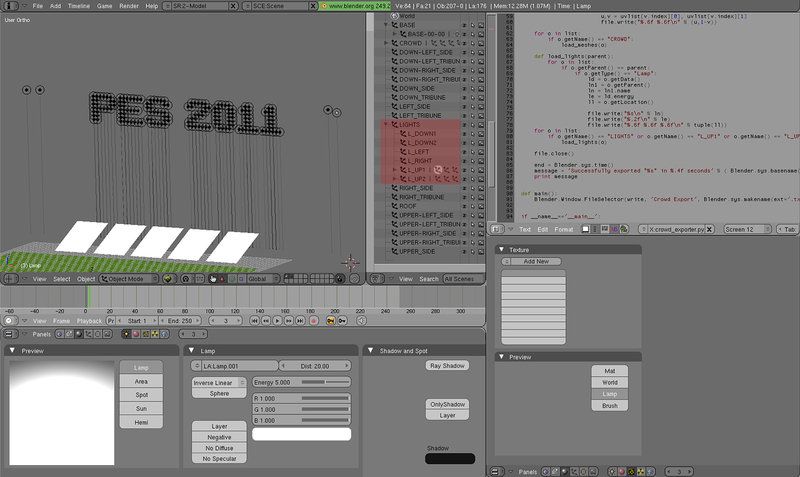Click the Add New texture button
Viewport: 800px width, 477px height.
click(x=536, y=261)
